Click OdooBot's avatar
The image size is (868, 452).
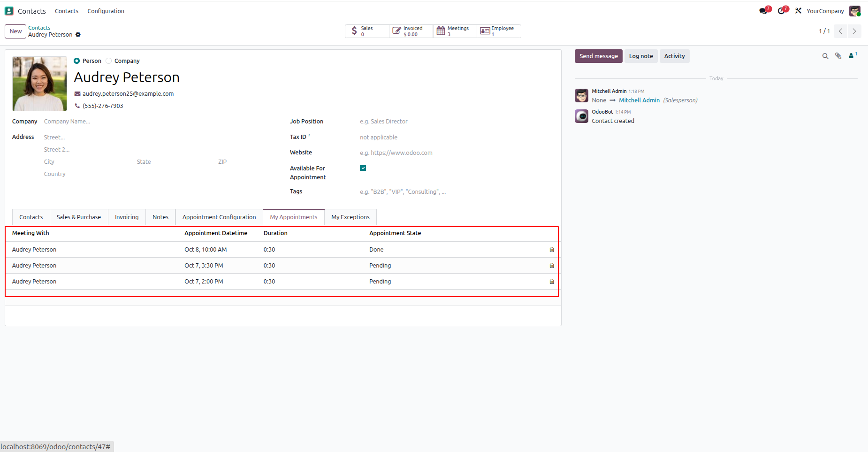tap(582, 116)
